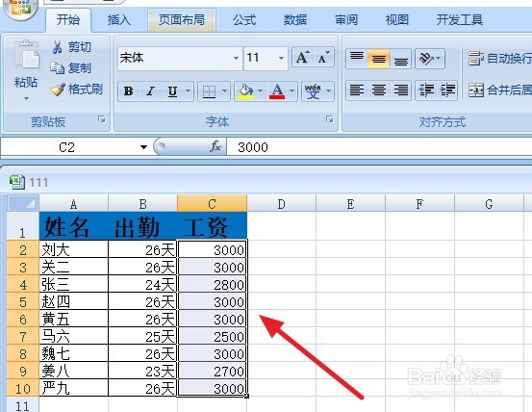532x412 pixels.
Task: Align text left
Action: [x=357, y=90]
